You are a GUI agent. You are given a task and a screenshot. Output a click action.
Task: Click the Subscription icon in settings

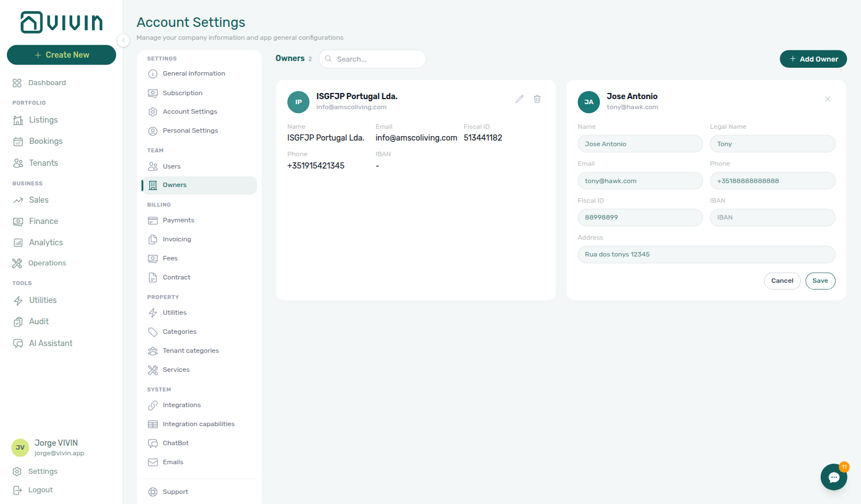[x=152, y=93]
